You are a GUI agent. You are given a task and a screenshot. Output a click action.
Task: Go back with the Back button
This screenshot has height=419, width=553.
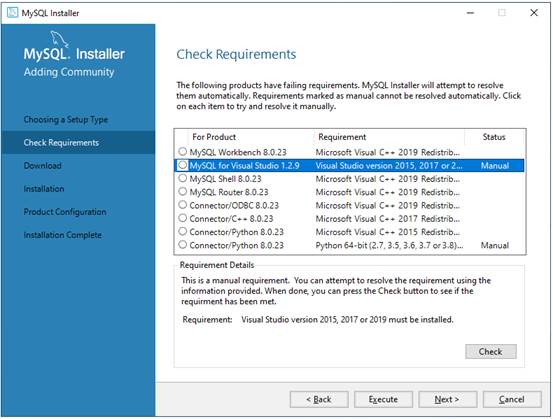point(319,399)
